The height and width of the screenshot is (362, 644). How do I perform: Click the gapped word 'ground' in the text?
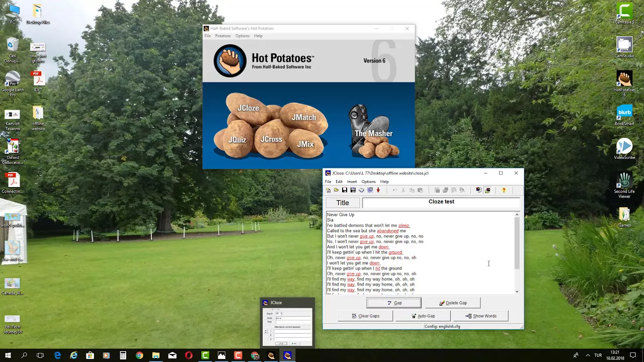[395, 252]
